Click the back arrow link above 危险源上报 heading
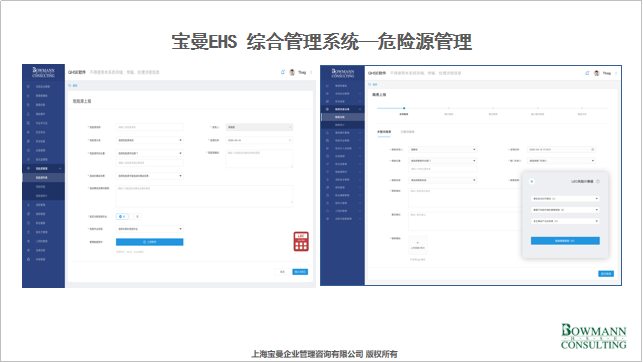 (73, 86)
